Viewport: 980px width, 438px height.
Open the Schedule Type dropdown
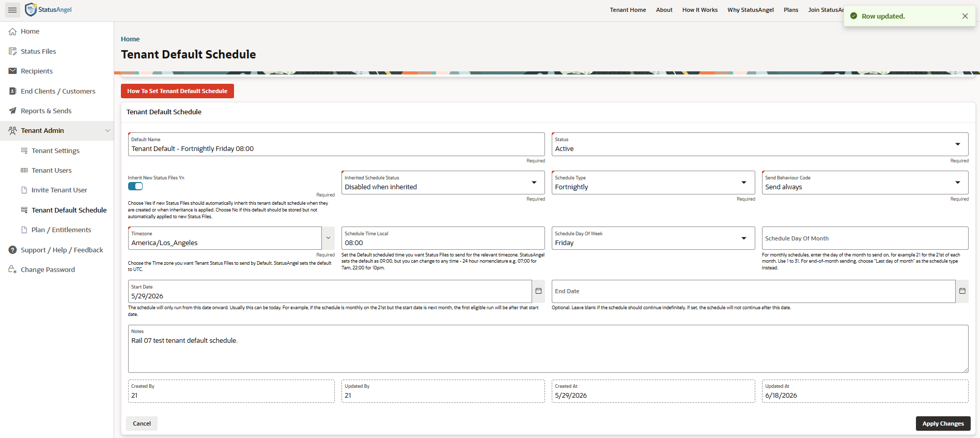click(653, 183)
